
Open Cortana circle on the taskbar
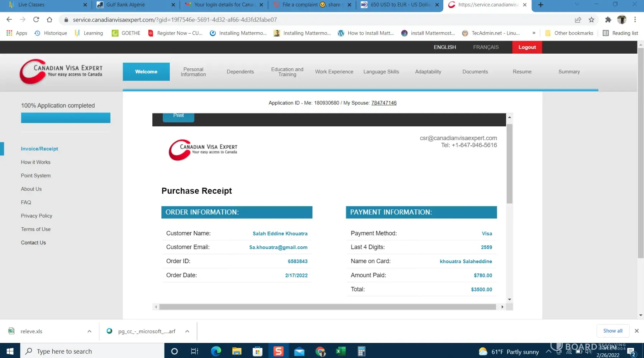coord(175,351)
